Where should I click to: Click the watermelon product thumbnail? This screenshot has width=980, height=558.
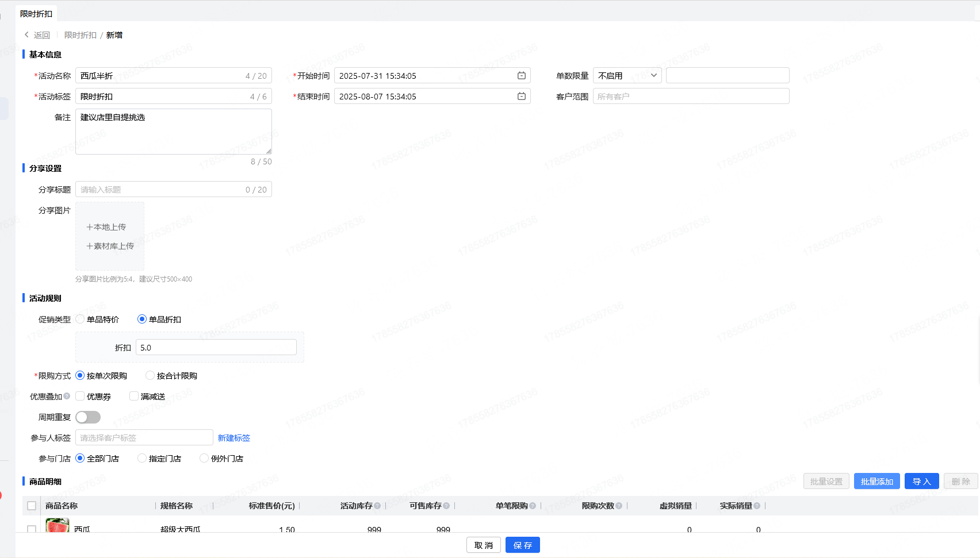[58, 525]
